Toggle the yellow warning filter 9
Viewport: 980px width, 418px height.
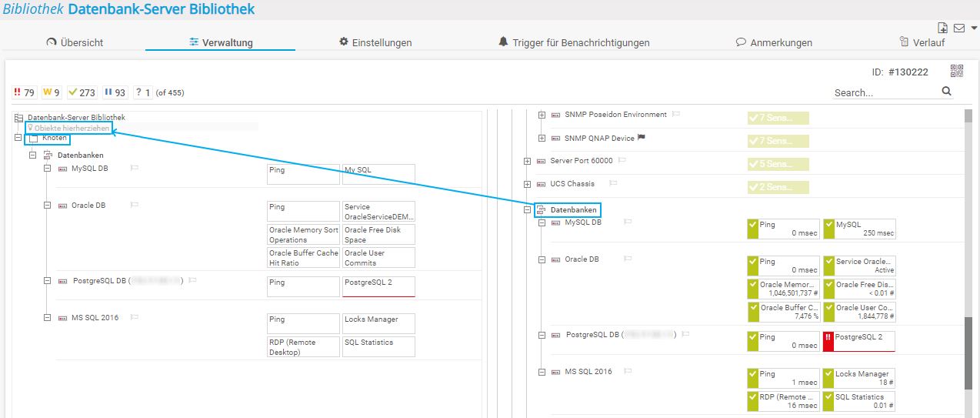52,92
